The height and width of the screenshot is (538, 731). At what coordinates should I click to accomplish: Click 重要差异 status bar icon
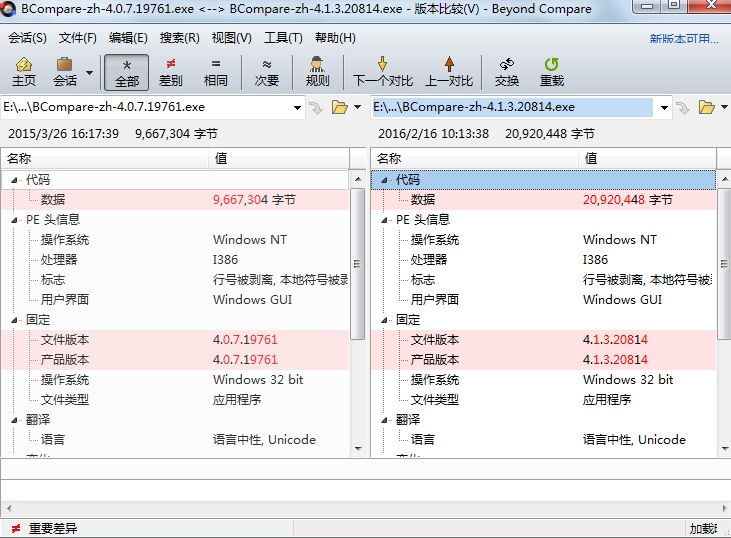coord(16,529)
